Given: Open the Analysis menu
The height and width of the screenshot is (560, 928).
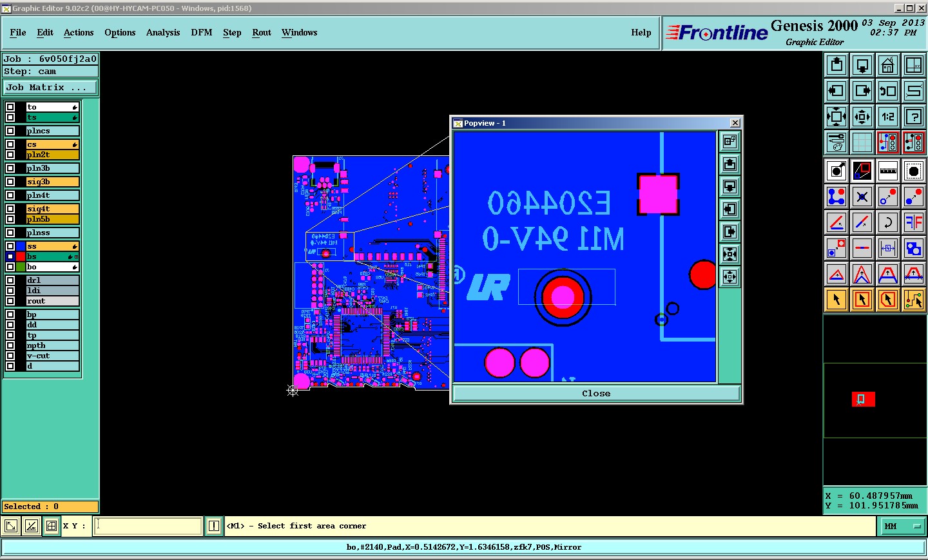Looking at the screenshot, I should [163, 32].
